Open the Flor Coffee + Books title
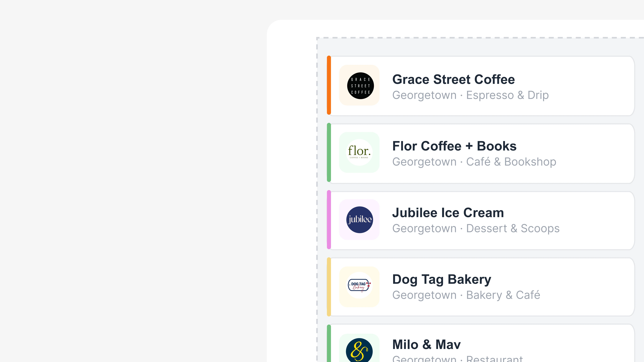 pos(454,146)
